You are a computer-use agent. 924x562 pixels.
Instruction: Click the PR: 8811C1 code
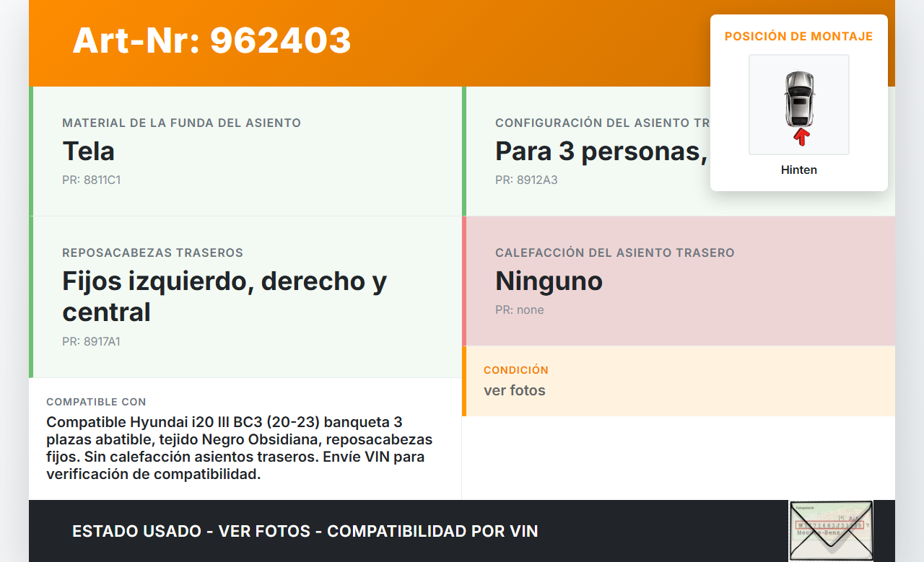(91, 180)
